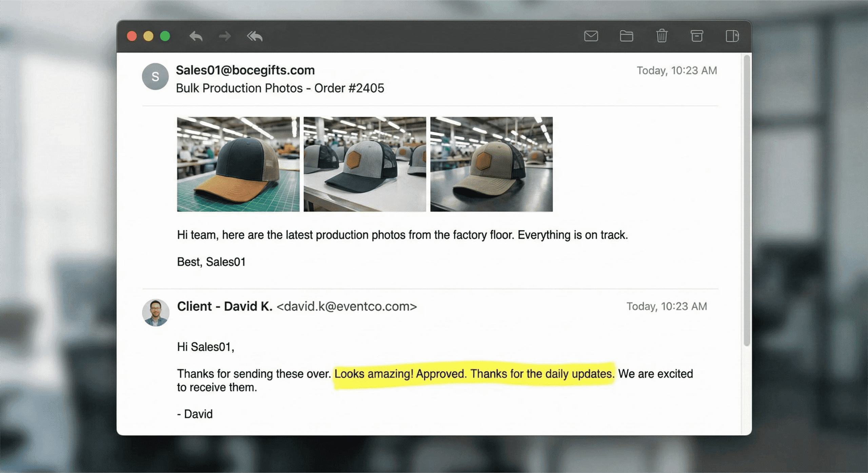The width and height of the screenshot is (868, 473).
Task: Click the Forward arrow icon
Action: point(225,36)
